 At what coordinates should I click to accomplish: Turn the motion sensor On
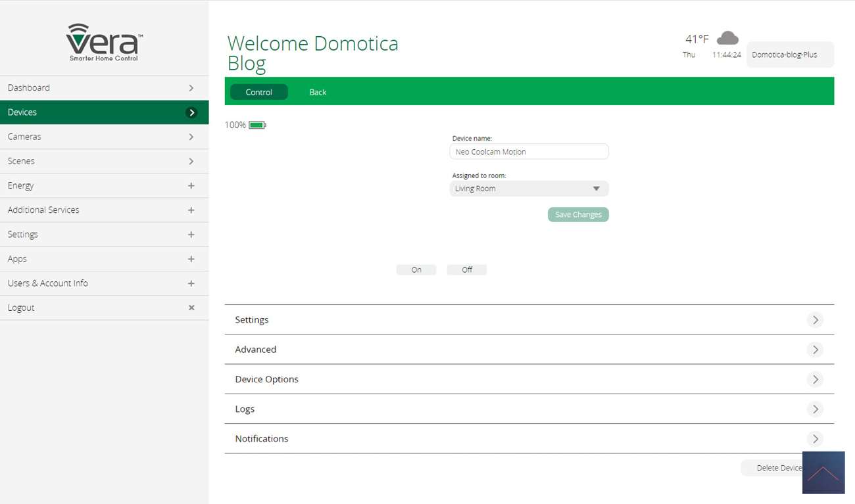point(416,269)
